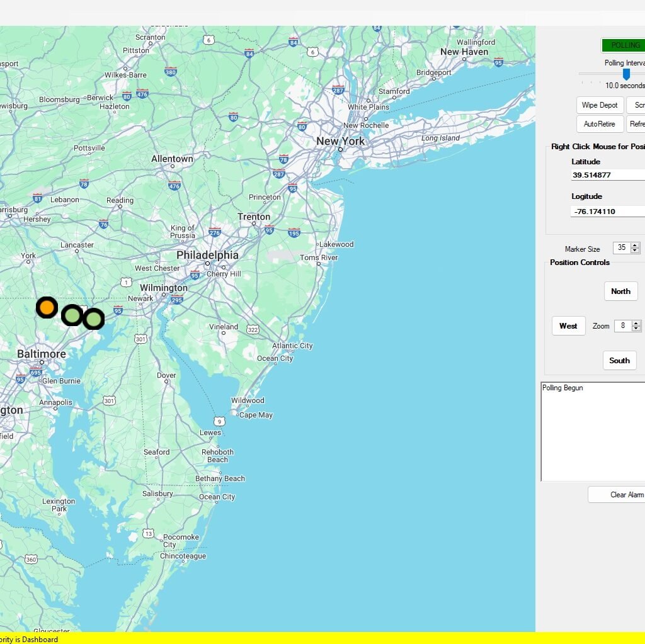
Task: Move the map with the West button
Action: (568, 326)
